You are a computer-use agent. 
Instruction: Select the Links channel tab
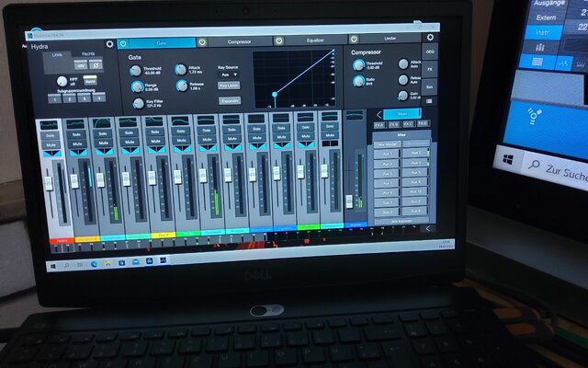(57, 55)
